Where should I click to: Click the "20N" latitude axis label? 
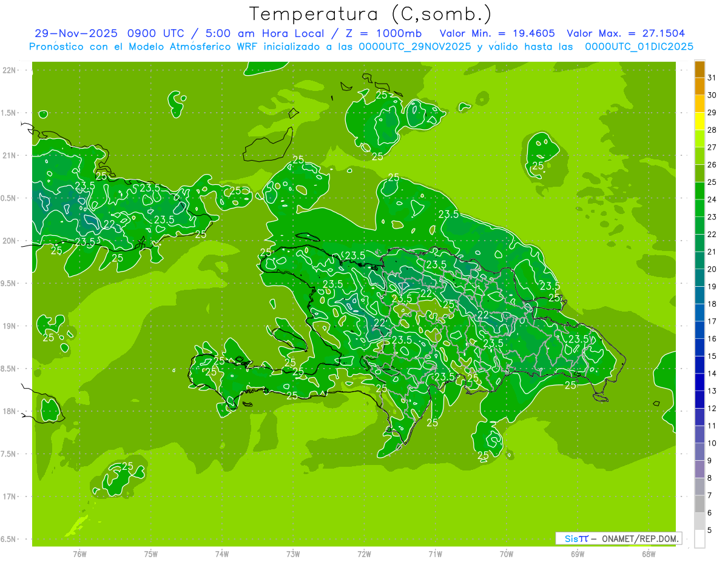click(9, 241)
